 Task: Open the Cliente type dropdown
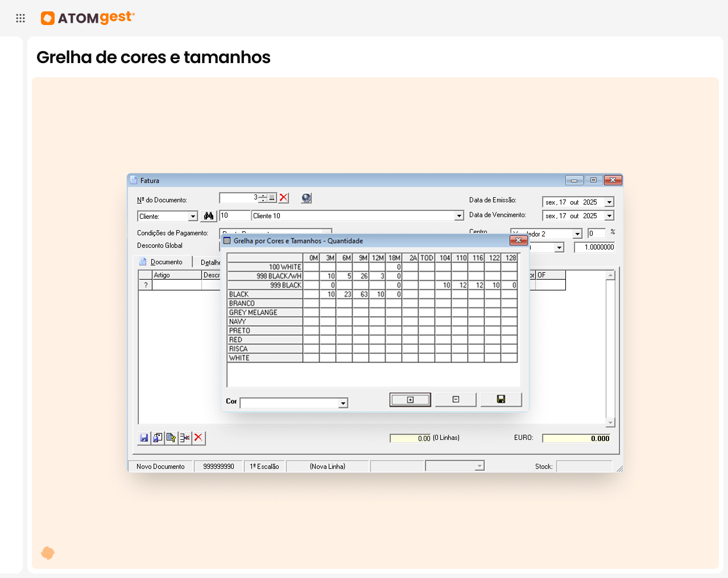point(193,217)
